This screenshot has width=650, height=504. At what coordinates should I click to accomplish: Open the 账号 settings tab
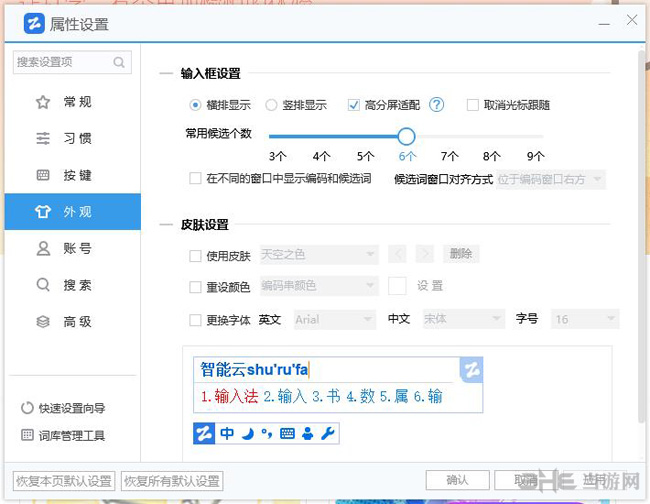(x=73, y=248)
